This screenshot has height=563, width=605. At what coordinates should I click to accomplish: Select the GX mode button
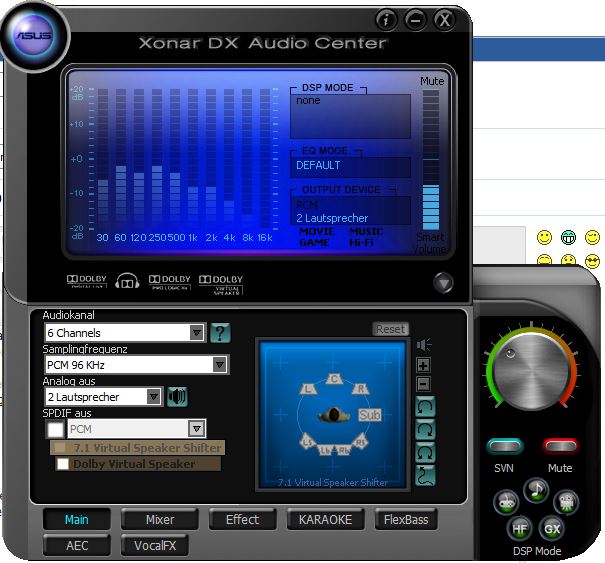(x=552, y=529)
